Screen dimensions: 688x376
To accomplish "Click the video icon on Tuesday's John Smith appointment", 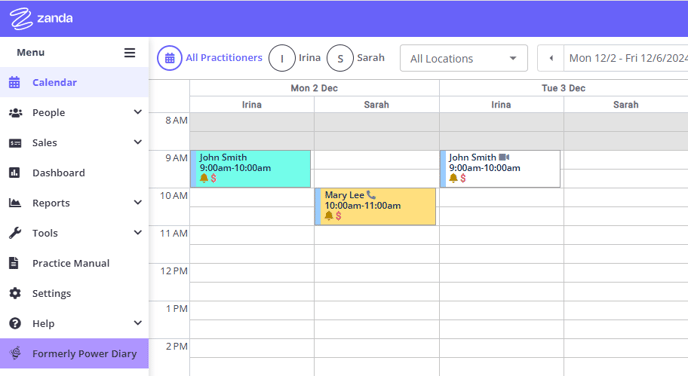I will tap(504, 157).
